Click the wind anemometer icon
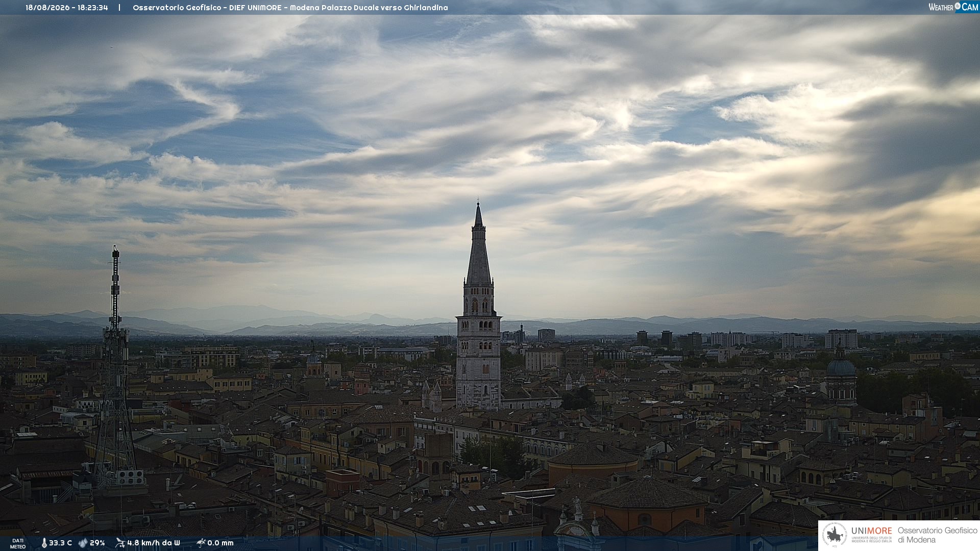The width and height of the screenshot is (980, 551). [x=120, y=543]
